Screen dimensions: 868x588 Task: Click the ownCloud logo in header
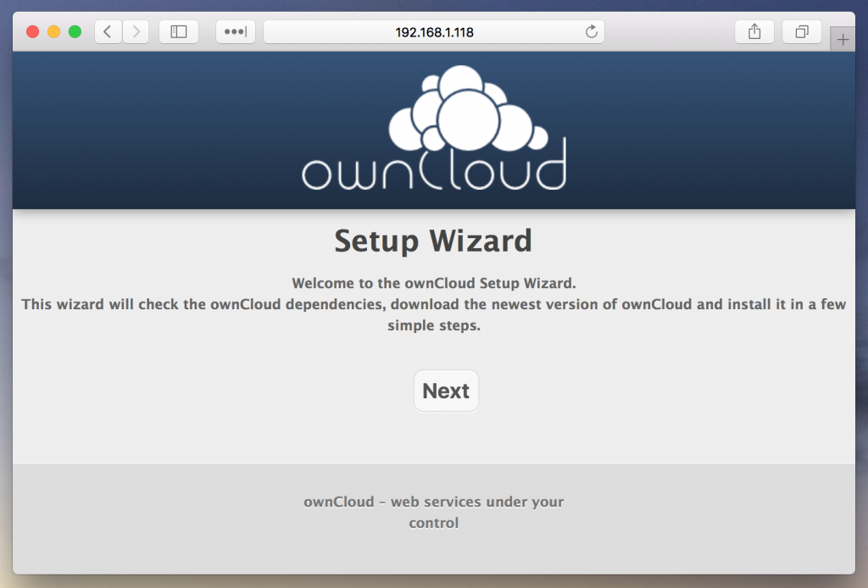pyautogui.click(x=434, y=128)
